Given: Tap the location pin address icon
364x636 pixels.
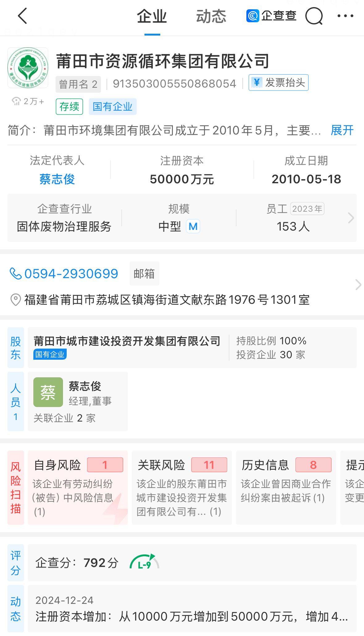Looking at the screenshot, I should (x=15, y=299).
